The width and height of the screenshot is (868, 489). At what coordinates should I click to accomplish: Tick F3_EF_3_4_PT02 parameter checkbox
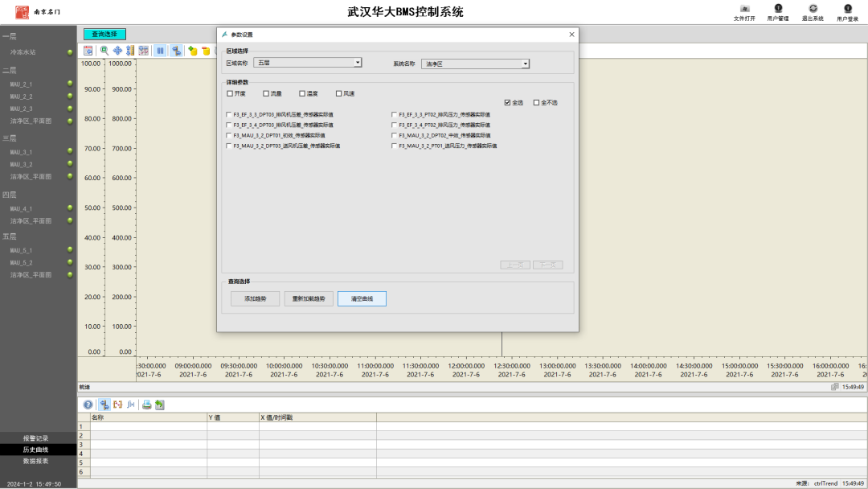pyautogui.click(x=394, y=125)
